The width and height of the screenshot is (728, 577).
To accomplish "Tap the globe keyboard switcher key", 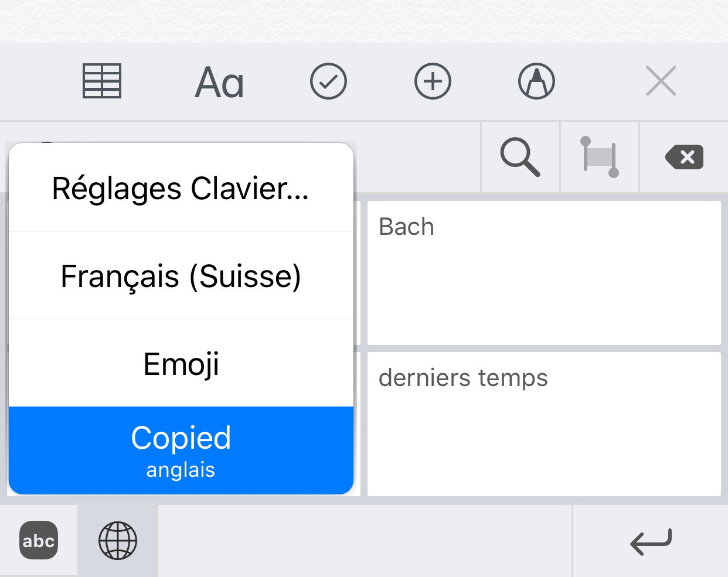I will tap(118, 540).
